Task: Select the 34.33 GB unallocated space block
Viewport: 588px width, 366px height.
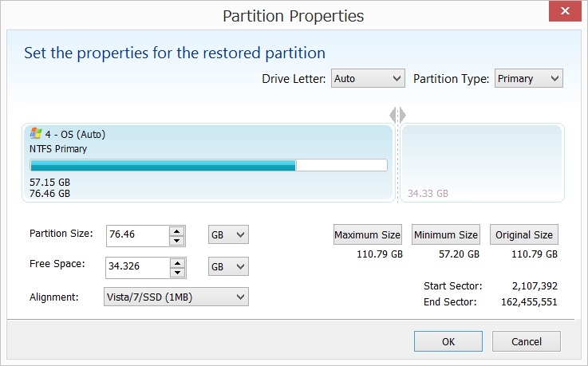Action: coord(482,163)
